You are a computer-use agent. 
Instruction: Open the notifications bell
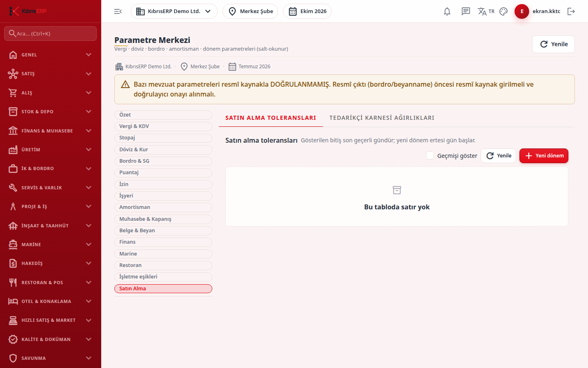pos(447,11)
